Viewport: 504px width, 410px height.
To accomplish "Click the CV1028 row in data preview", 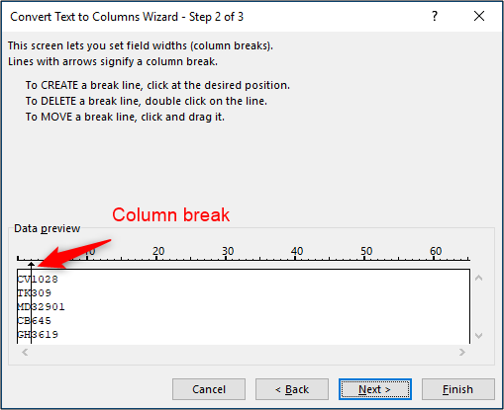I will point(38,279).
